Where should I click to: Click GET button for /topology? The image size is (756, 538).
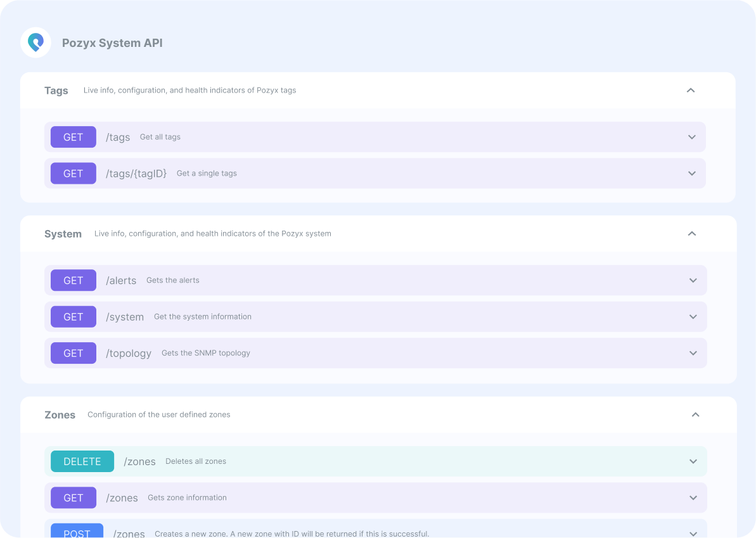(74, 354)
